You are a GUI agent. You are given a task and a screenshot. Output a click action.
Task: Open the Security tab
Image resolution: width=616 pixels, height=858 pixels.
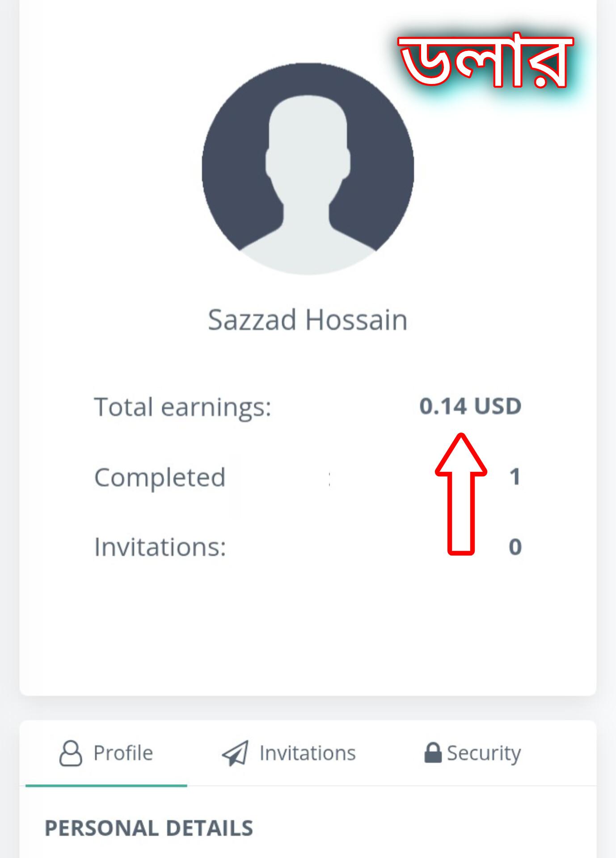(472, 753)
